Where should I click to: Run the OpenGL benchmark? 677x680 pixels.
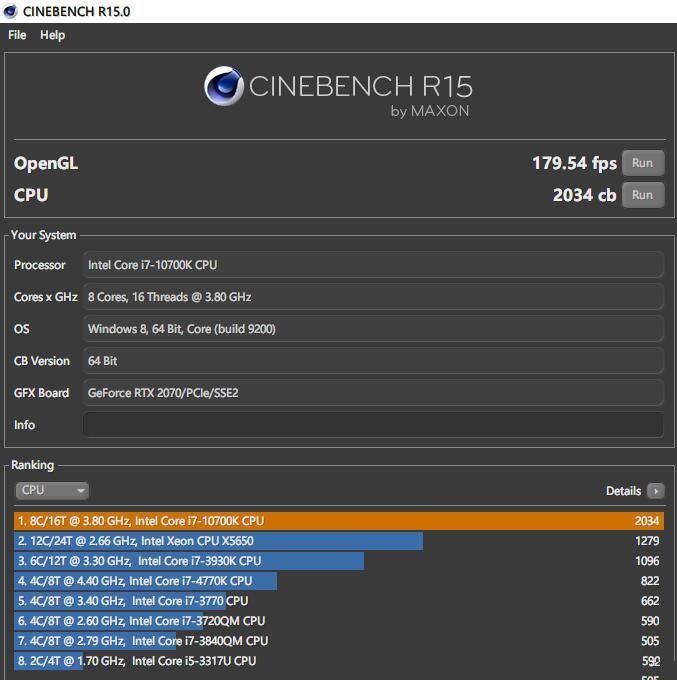coord(643,163)
